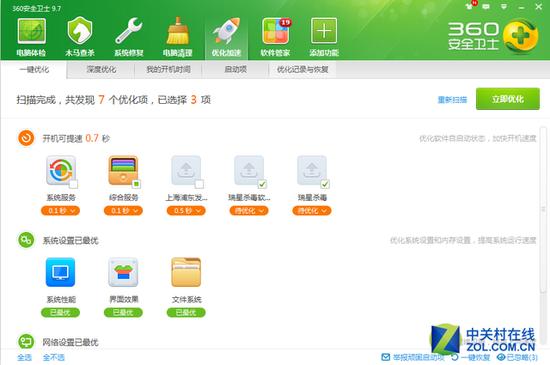Click the 添加功能 plus icon
550x365 pixels.
(x=324, y=32)
